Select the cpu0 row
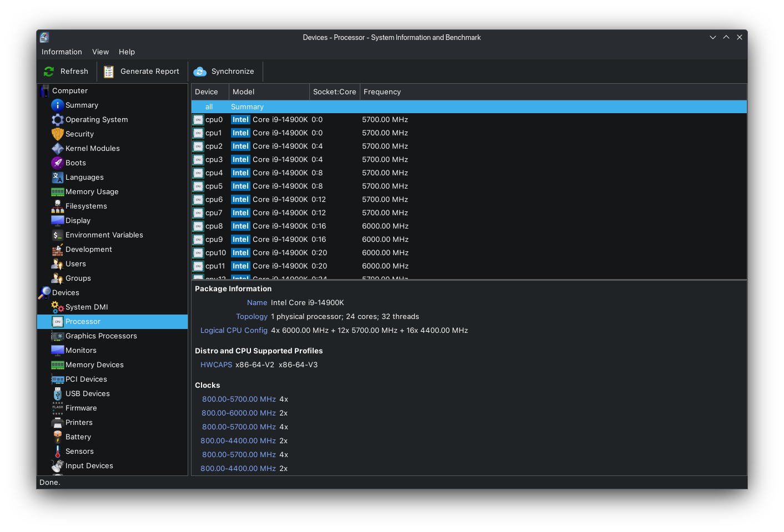This screenshot has width=784, height=532. coord(469,120)
